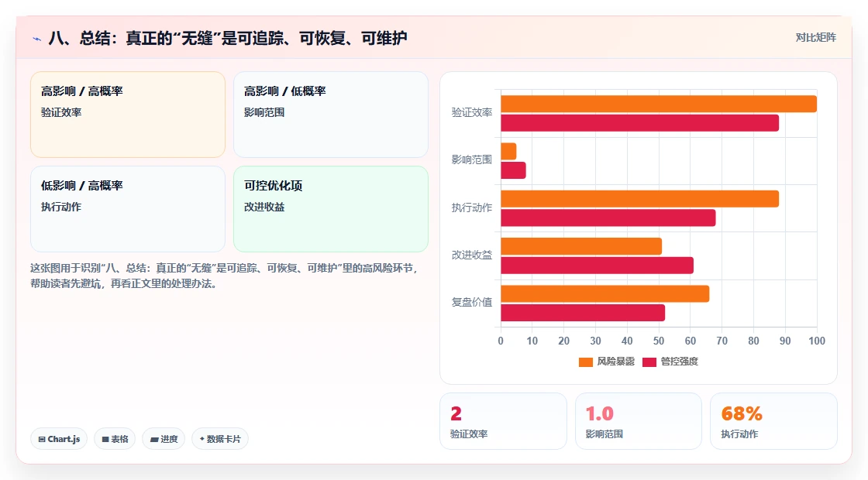Click the x-axis tick label 100

pos(817,341)
